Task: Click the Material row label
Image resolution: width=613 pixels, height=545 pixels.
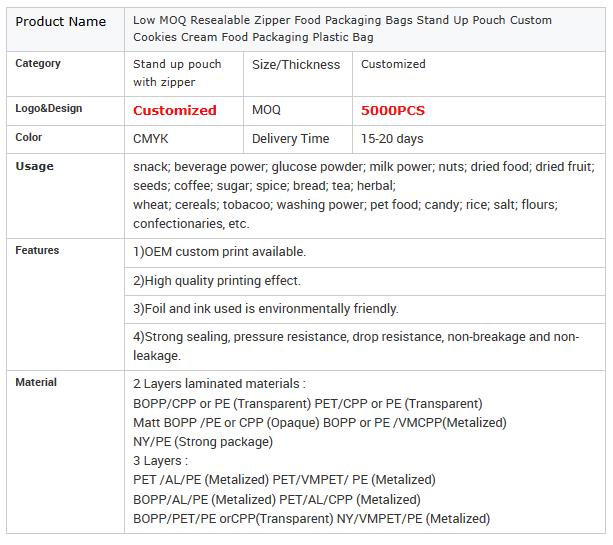Action: coord(36,382)
